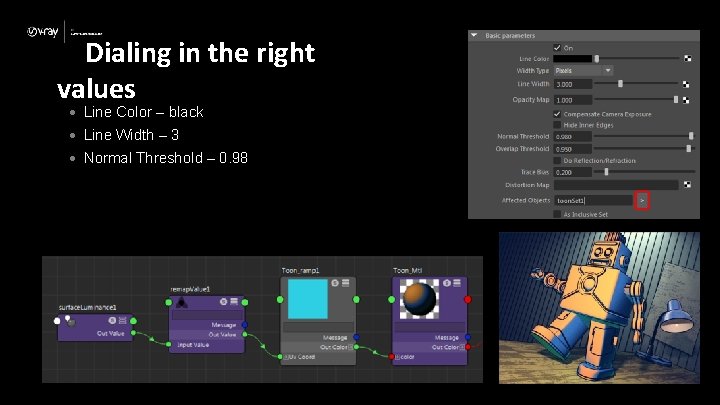The image size is (720, 405).
Task: Click the S solo icon on Toon_ramp1
Action: (335, 283)
